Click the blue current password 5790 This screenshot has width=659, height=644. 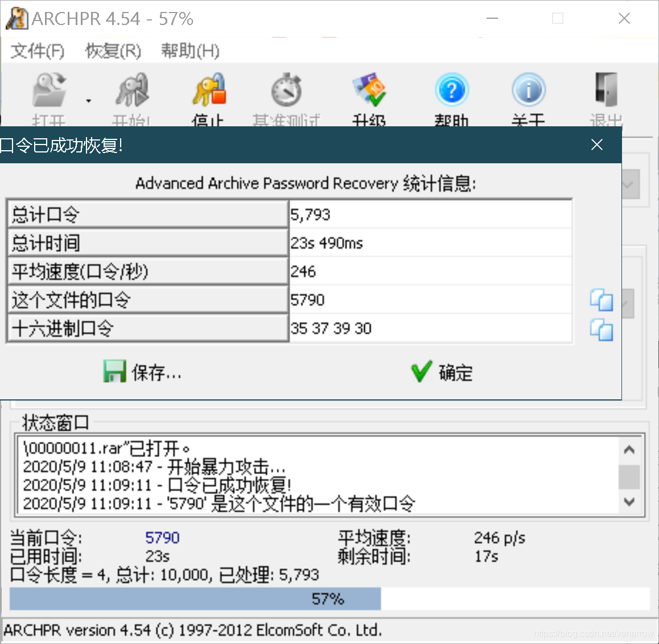tap(162, 538)
